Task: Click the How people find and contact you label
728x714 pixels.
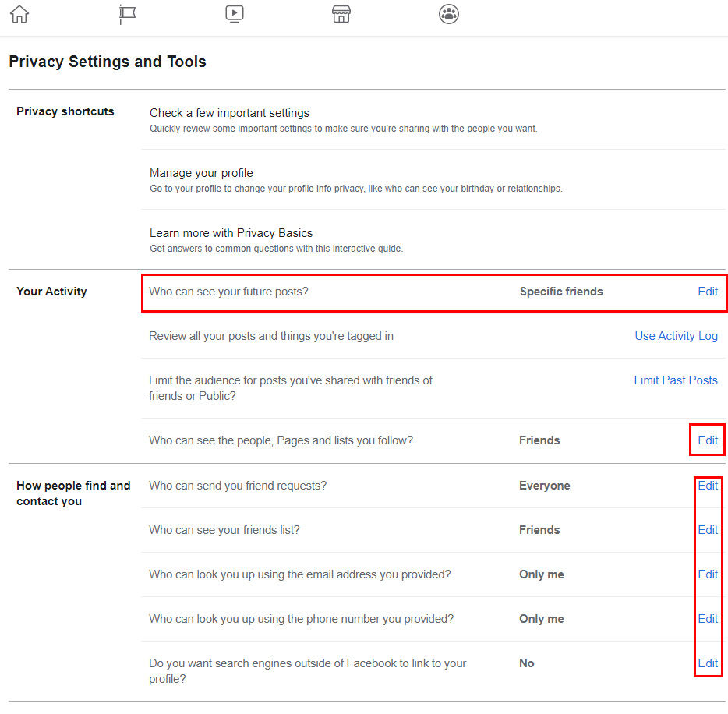Action: point(73,493)
